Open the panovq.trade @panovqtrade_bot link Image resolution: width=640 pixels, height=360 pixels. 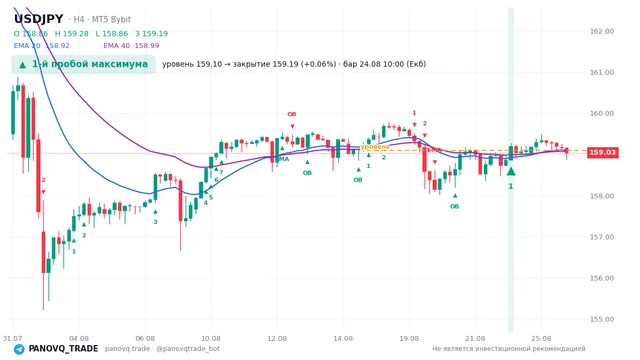tap(162, 349)
